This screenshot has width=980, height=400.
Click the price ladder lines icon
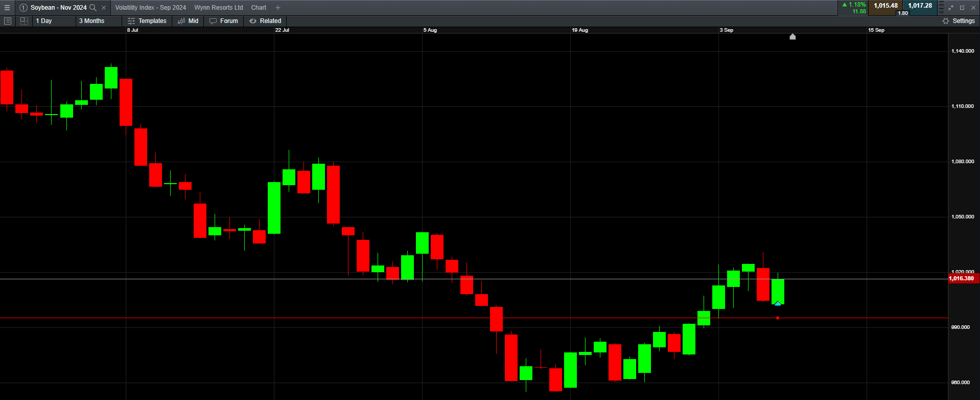click(x=941, y=8)
